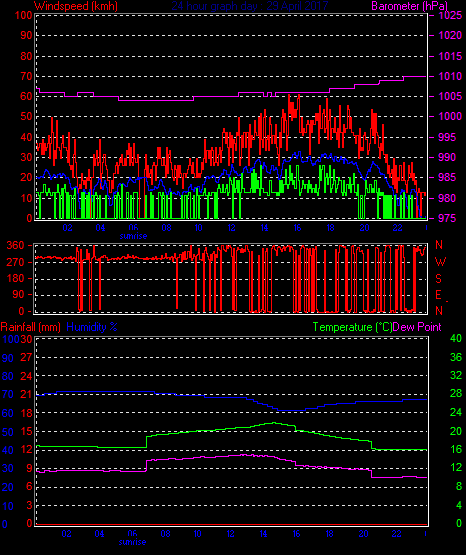Click windspeed axis value 60
466x555 pixels.
(x=27, y=96)
